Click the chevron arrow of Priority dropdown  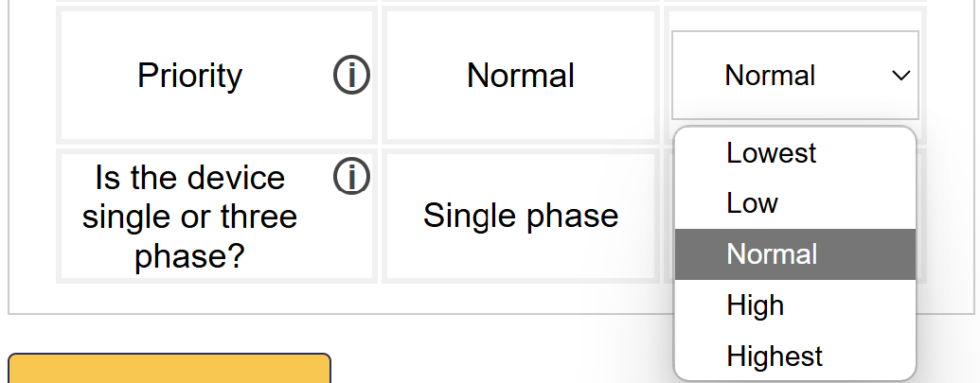pos(900,76)
